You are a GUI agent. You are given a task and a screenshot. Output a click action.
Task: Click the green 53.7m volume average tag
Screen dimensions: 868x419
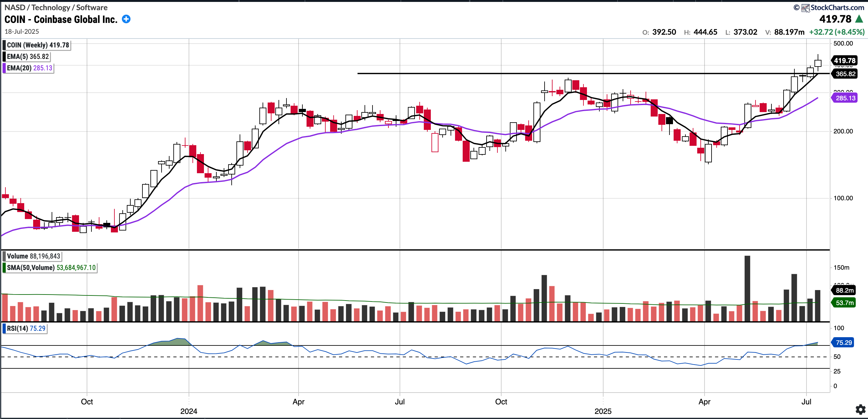(844, 303)
